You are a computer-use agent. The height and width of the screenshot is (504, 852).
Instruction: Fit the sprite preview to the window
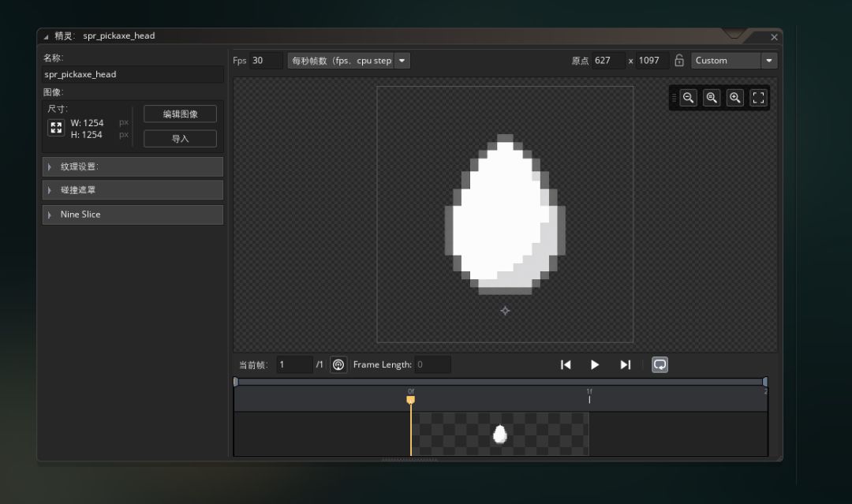tap(759, 98)
